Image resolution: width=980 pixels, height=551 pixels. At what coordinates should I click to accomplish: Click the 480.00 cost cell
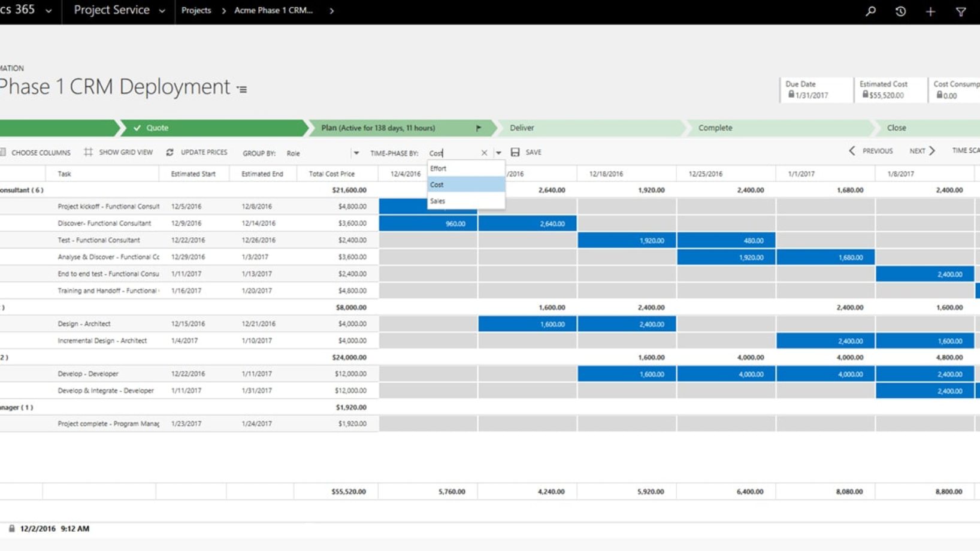pyautogui.click(x=726, y=240)
